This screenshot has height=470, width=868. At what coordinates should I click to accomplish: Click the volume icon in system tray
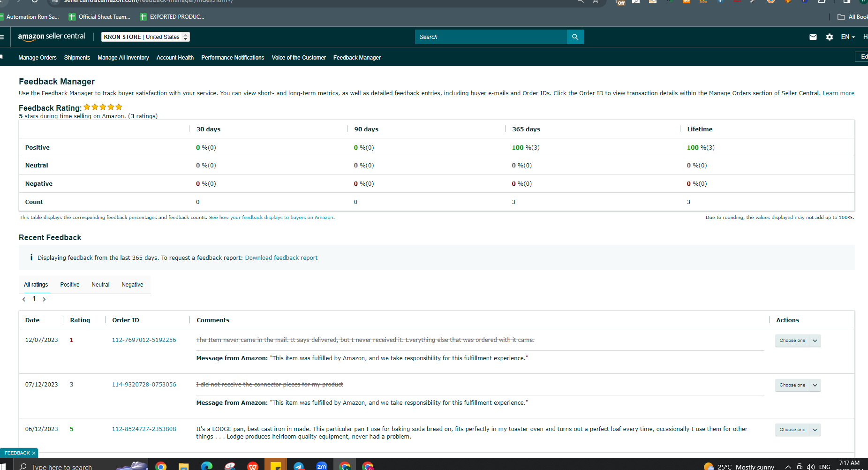pyautogui.click(x=811, y=467)
